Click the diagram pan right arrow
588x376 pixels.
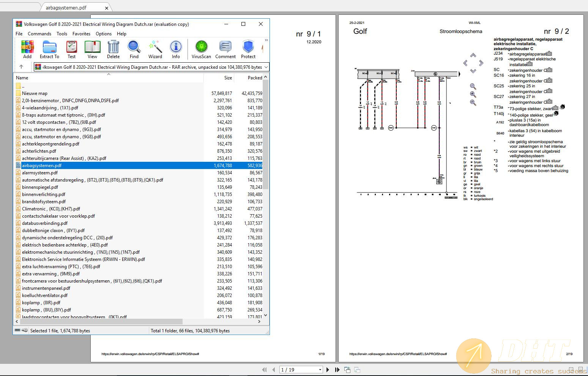(481, 63)
